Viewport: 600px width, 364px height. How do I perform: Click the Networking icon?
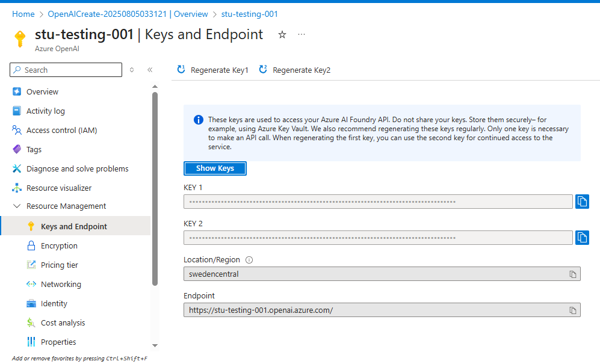(x=31, y=284)
